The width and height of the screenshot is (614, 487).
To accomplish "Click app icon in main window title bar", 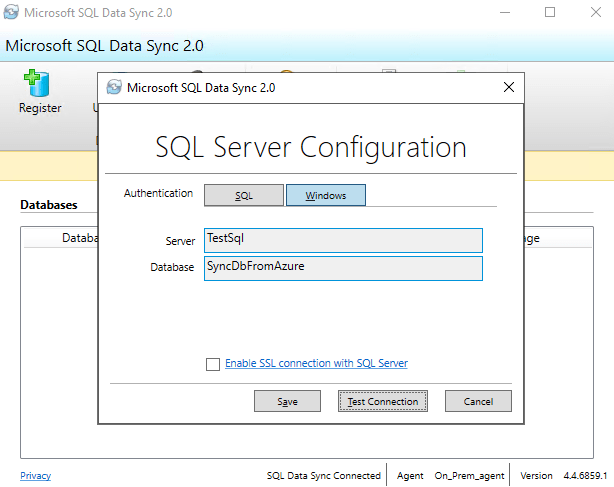I will click(11, 12).
